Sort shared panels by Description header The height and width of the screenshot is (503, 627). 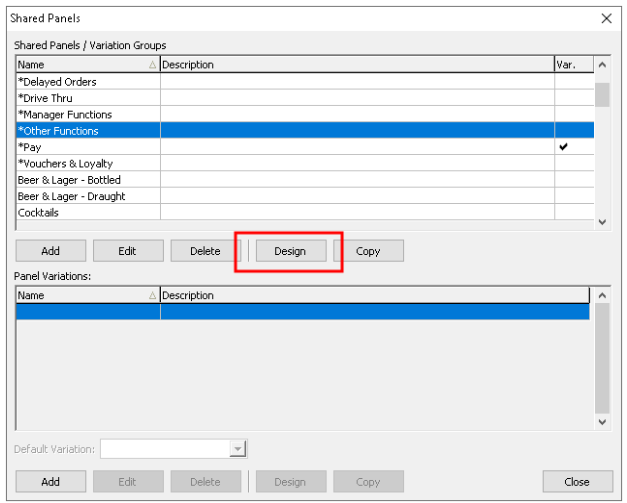[x=356, y=65]
